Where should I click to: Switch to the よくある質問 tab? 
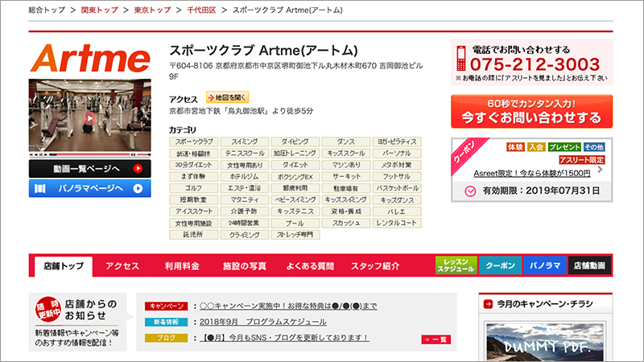click(x=310, y=266)
